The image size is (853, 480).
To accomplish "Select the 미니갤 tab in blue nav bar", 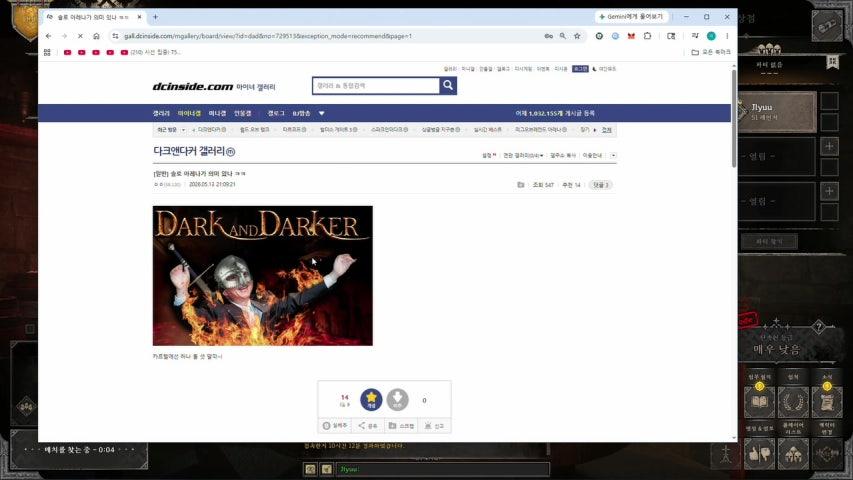I will point(217,113).
